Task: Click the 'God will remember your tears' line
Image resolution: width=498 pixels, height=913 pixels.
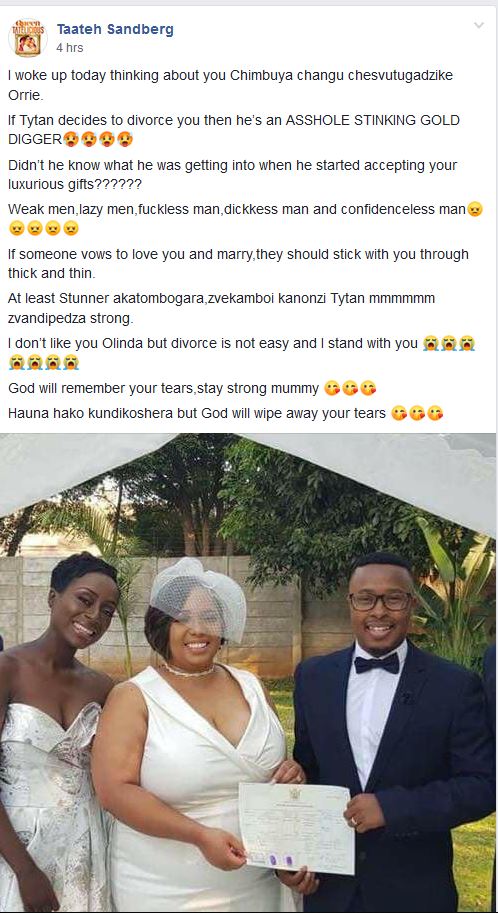Action: [x=164, y=388]
